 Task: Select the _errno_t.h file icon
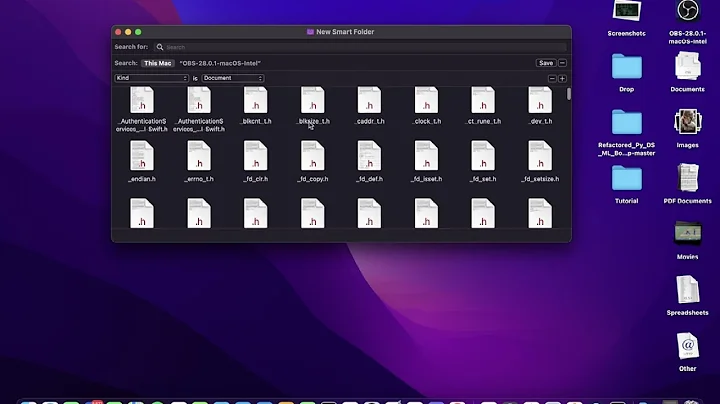pyautogui.click(x=199, y=156)
